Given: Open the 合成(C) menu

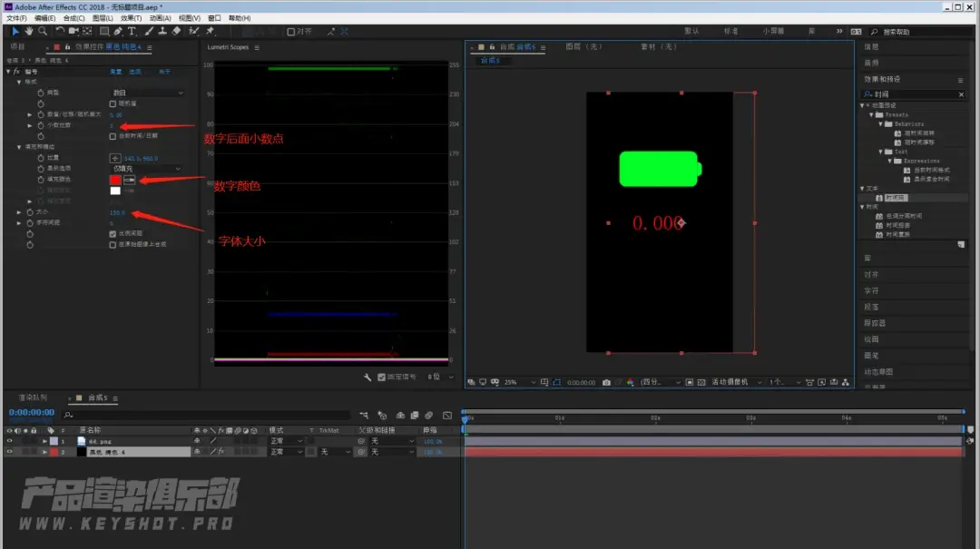Looking at the screenshot, I should point(73,18).
